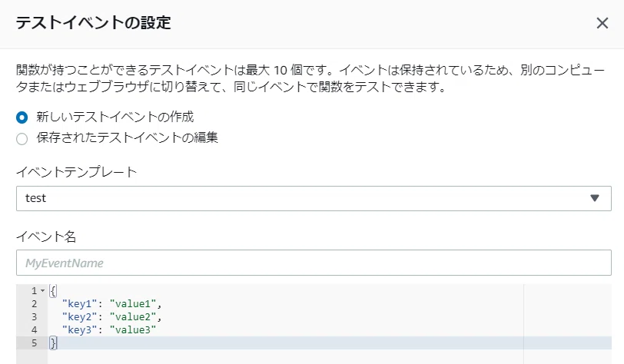Select 保存されたテストイベントの編集 radio button
Viewport: 624px width, 364px height.
(x=22, y=139)
